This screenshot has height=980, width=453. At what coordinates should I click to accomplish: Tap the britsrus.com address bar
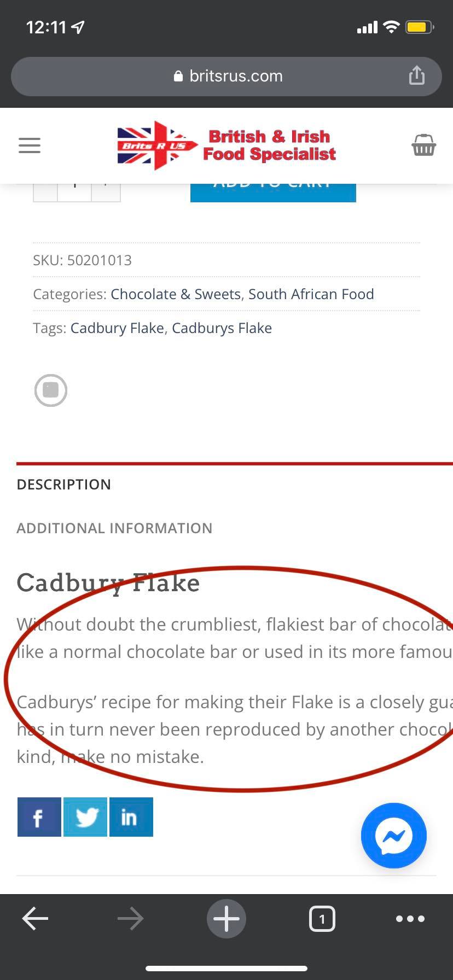(227, 76)
